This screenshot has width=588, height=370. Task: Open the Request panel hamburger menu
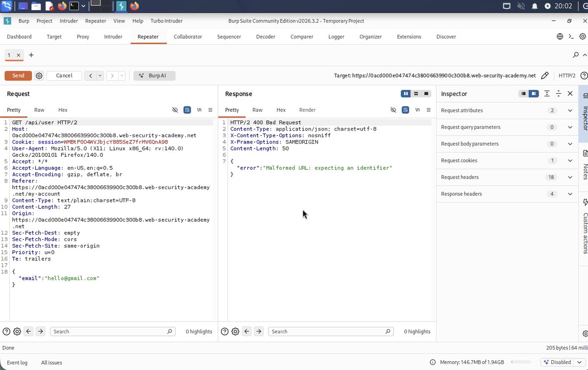click(x=210, y=110)
